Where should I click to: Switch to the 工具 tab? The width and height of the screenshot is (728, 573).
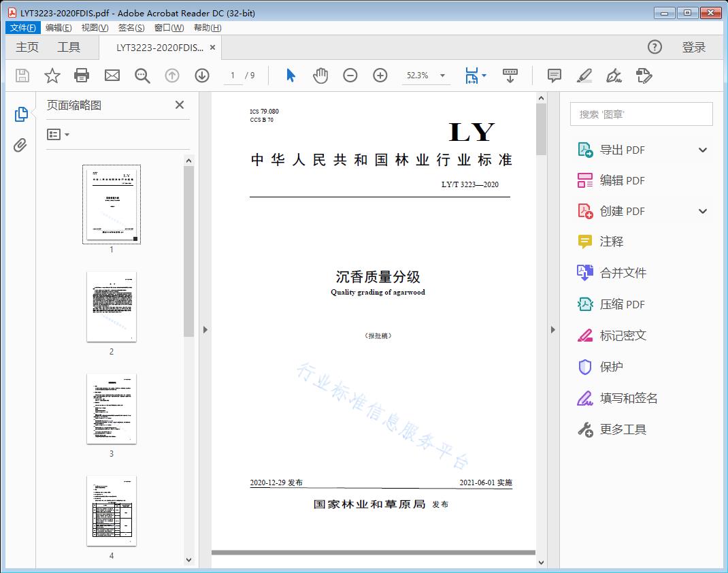(x=69, y=47)
